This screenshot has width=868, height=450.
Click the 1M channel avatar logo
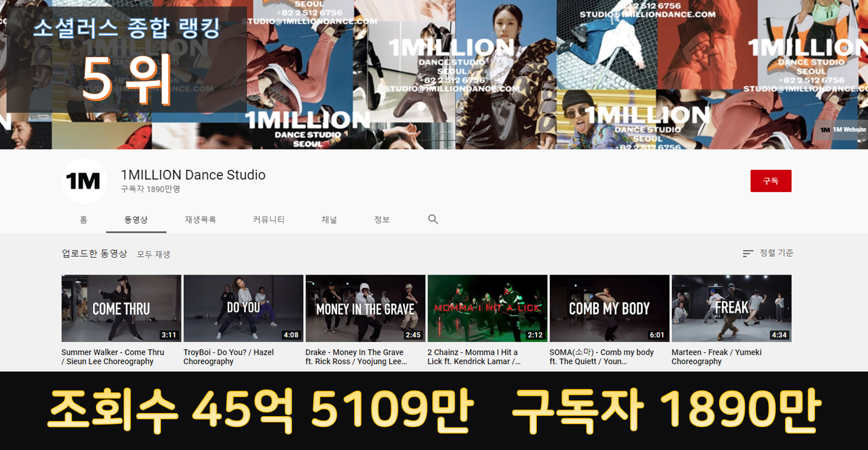point(84,181)
